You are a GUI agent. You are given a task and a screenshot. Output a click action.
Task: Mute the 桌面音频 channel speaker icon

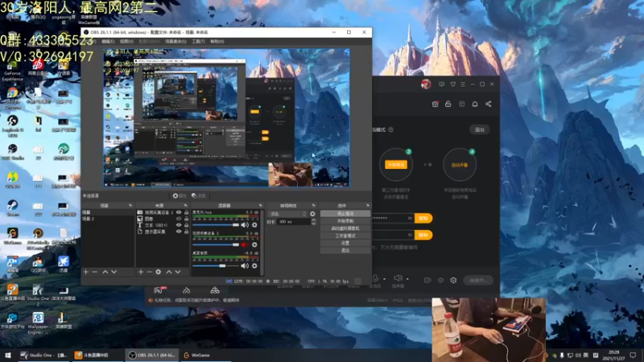(x=245, y=266)
